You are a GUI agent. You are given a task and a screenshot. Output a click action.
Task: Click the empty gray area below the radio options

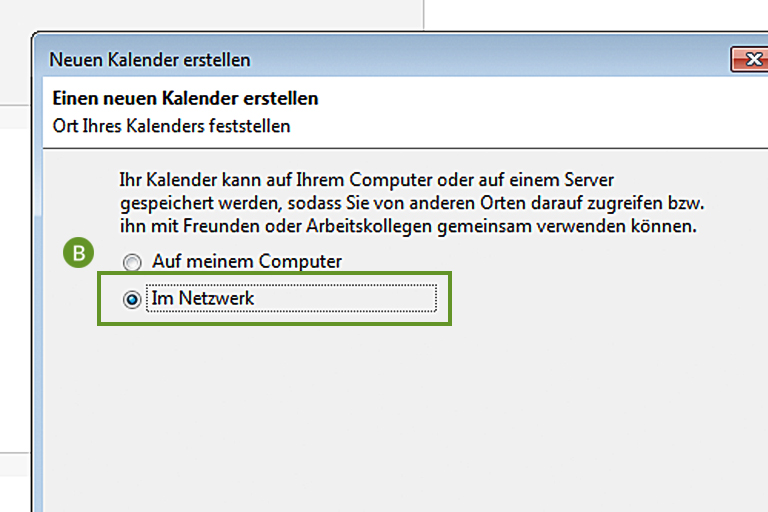pos(402,416)
